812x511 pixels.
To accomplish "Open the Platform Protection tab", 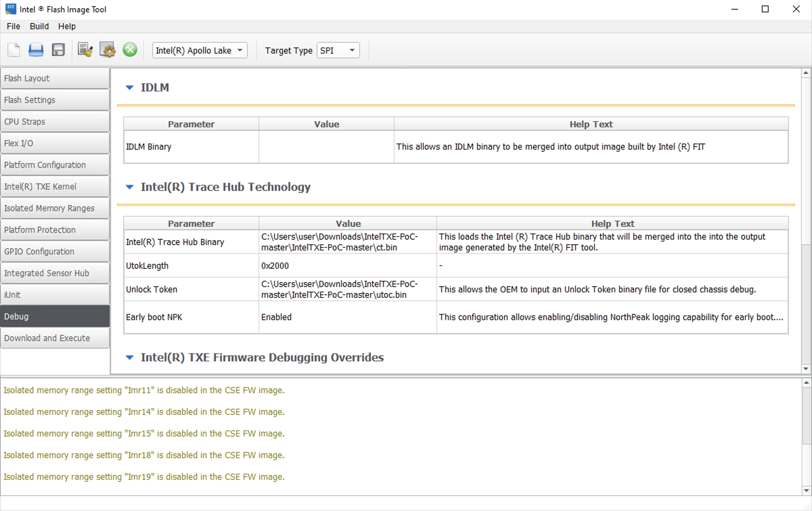I will pos(55,230).
